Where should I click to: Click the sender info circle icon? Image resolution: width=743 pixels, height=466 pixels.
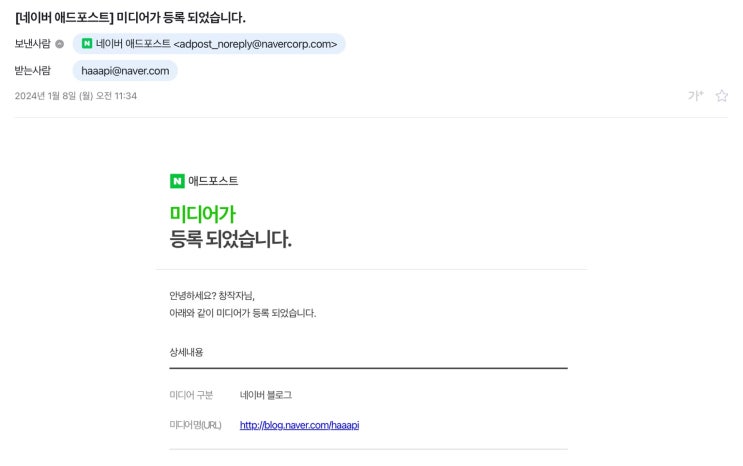[60, 44]
